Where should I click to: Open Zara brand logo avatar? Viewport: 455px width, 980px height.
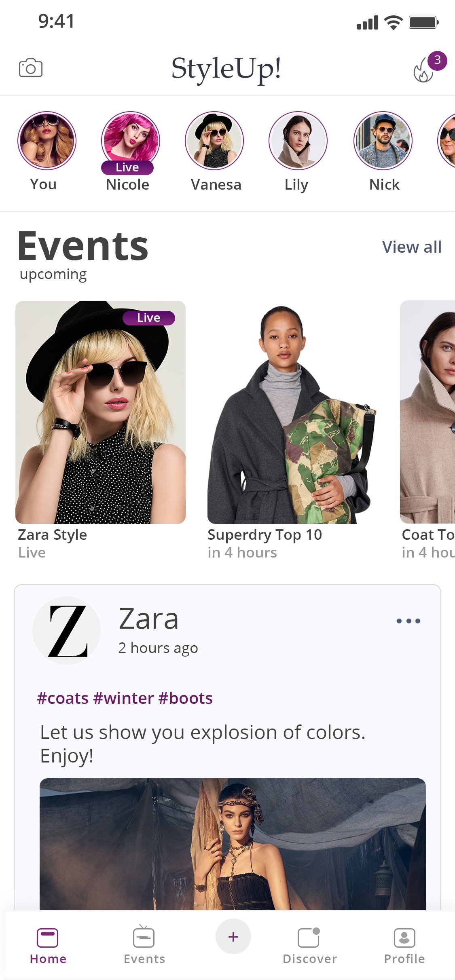tap(67, 631)
